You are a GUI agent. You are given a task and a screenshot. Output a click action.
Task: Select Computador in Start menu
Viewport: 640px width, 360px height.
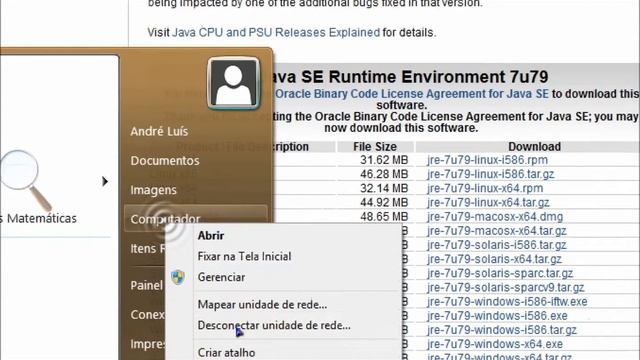coord(196,218)
